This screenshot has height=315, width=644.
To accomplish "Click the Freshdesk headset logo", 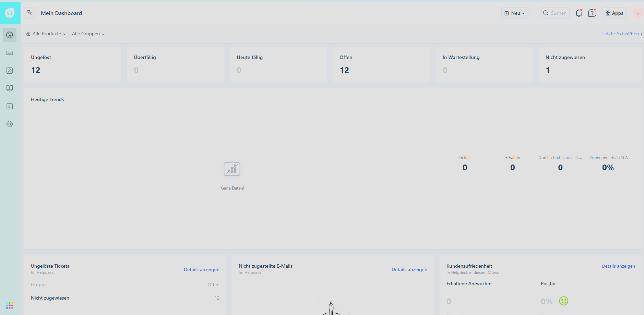I will pyautogui.click(x=10, y=13).
